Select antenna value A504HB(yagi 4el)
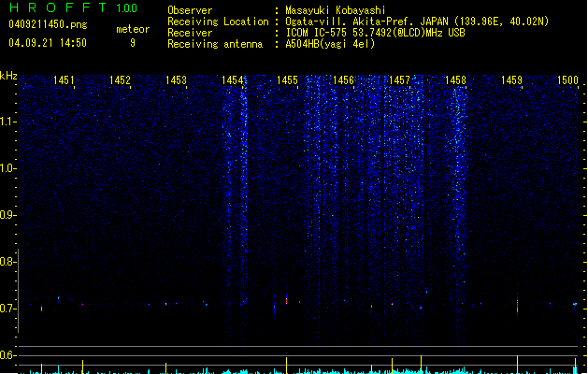Viewport: 588px width, 374px height. click(330, 44)
